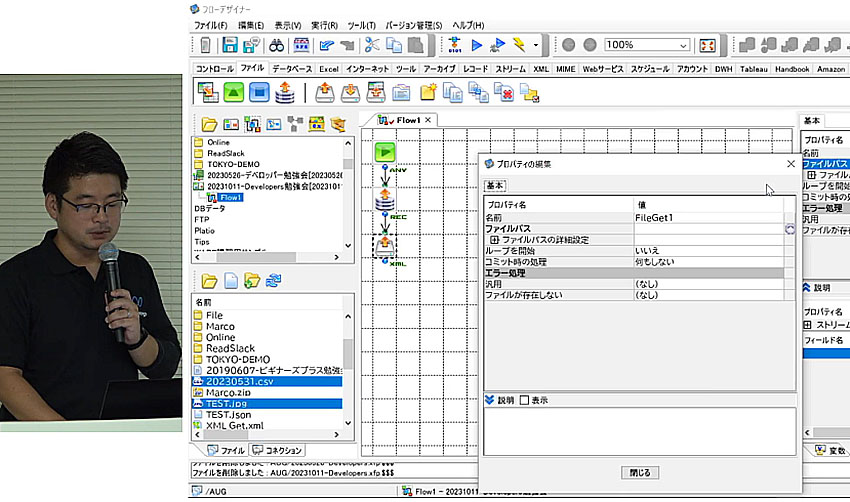Select the TEST.json file
This screenshot has width=850, height=502.
[228, 415]
